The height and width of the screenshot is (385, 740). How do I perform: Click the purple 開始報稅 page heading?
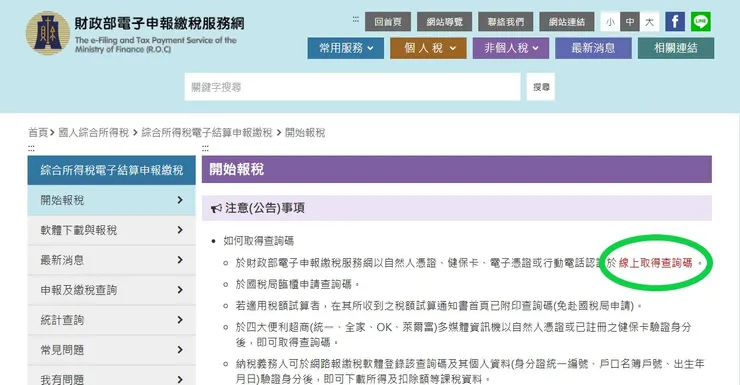click(456, 169)
